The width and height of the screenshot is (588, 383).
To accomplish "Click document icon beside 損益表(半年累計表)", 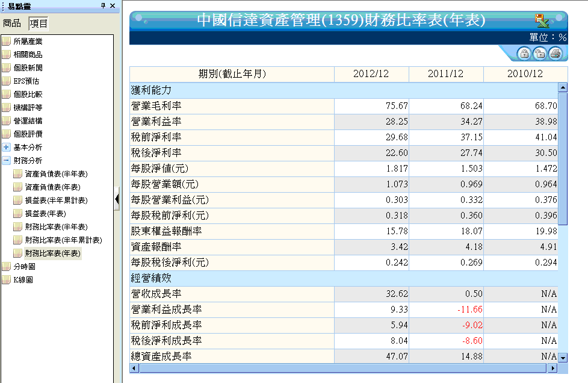I will pyautogui.click(x=17, y=201).
